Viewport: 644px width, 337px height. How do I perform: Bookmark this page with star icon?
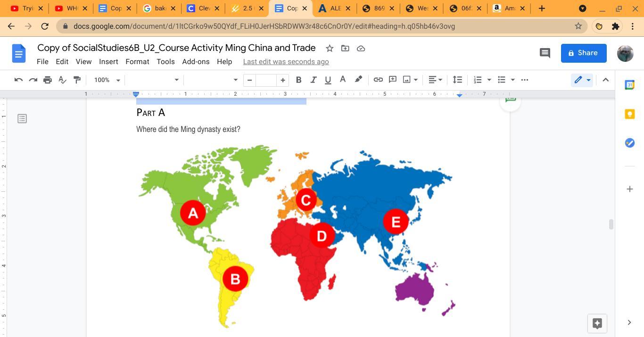click(578, 26)
